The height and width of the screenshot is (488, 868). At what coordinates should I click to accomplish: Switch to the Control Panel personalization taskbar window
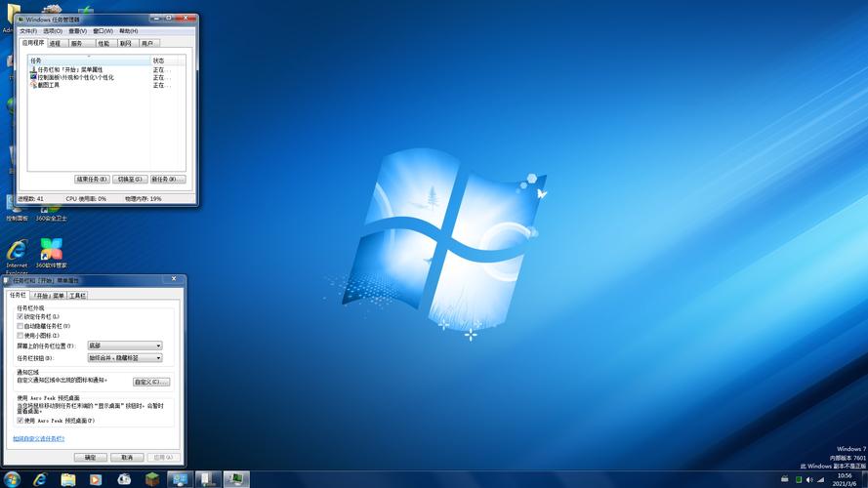point(181,479)
